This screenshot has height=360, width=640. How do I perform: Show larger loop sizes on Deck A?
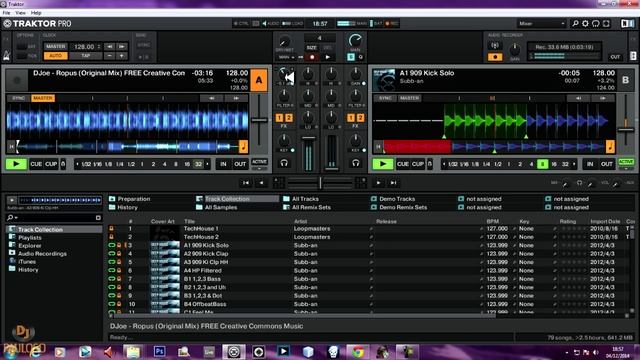(x=207, y=164)
